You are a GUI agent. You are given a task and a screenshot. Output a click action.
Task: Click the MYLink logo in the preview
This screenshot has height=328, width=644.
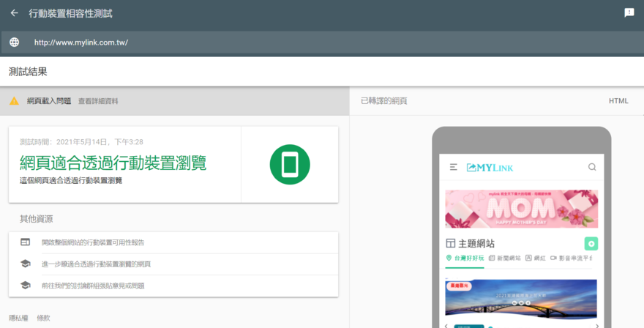(x=490, y=168)
